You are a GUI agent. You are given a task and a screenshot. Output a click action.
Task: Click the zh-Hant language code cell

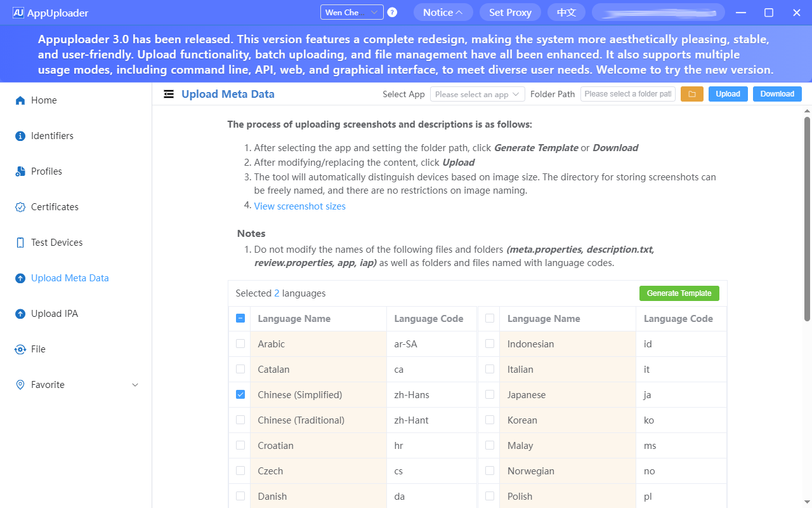(432, 420)
